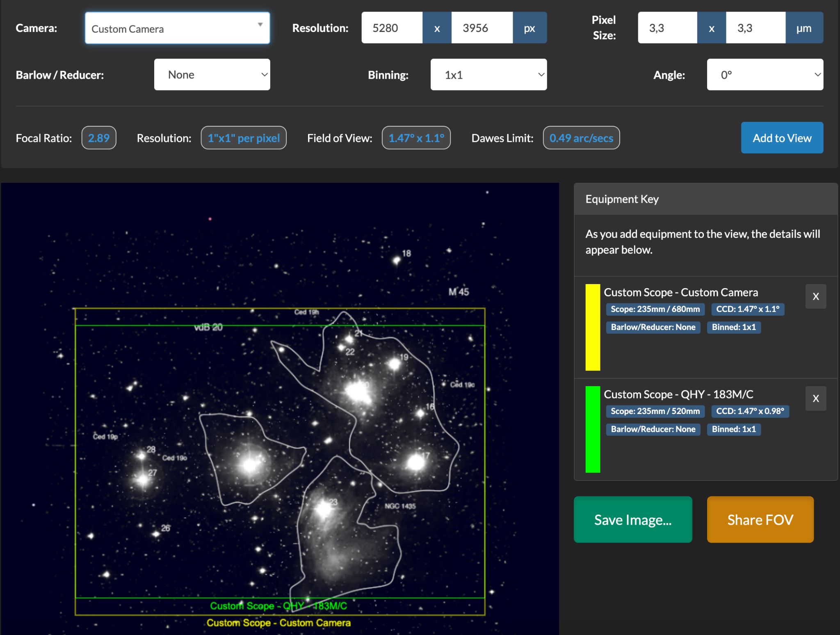Click the vdB 20 label on the sky map
This screenshot has width=840, height=635.
click(x=208, y=327)
